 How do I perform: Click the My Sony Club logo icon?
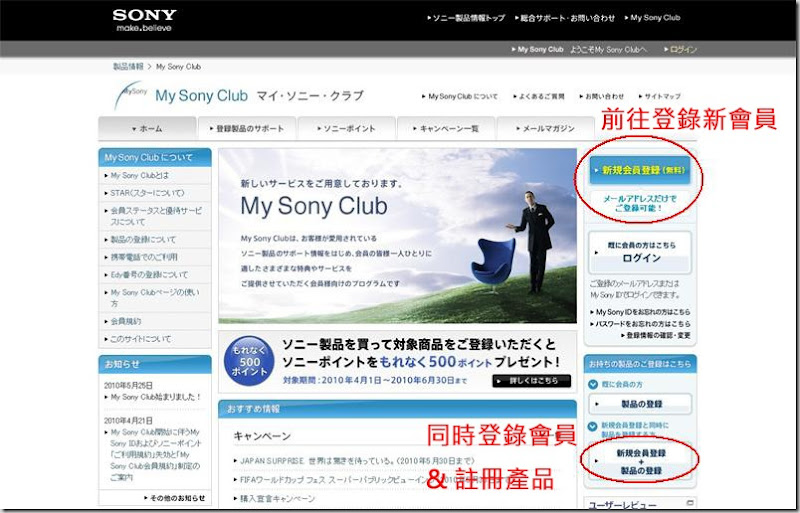point(131,95)
